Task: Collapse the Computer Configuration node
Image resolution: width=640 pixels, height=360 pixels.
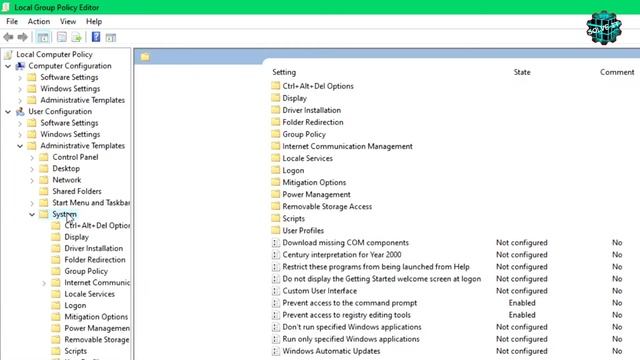Action: pos(8,66)
